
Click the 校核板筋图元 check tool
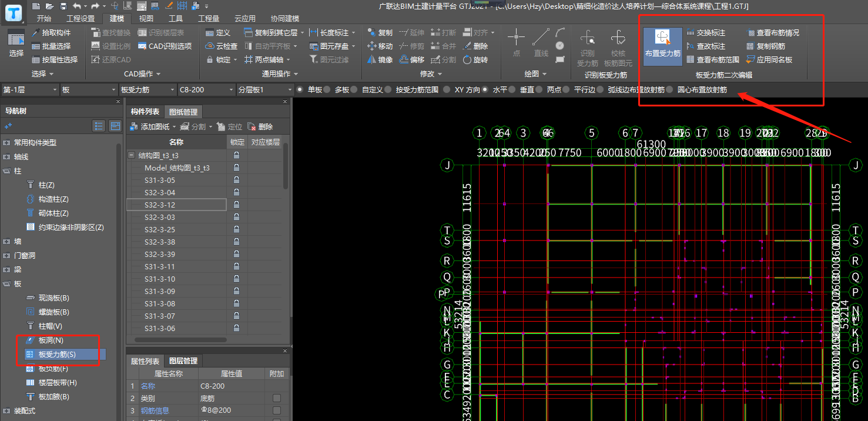(618, 49)
